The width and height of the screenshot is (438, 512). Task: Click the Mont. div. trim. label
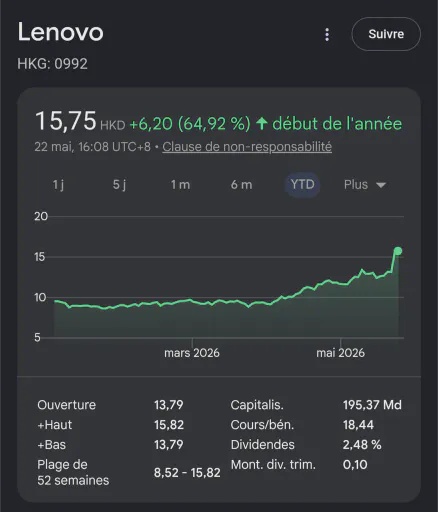(x=273, y=465)
